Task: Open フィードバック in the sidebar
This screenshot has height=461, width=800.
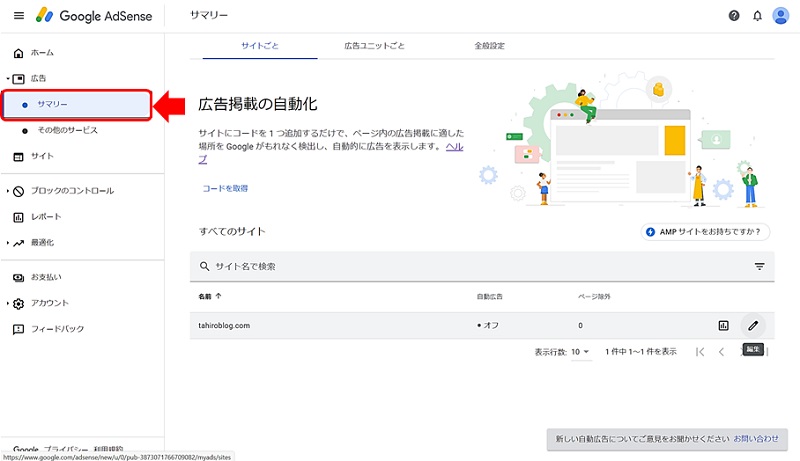Action: (x=57, y=329)
